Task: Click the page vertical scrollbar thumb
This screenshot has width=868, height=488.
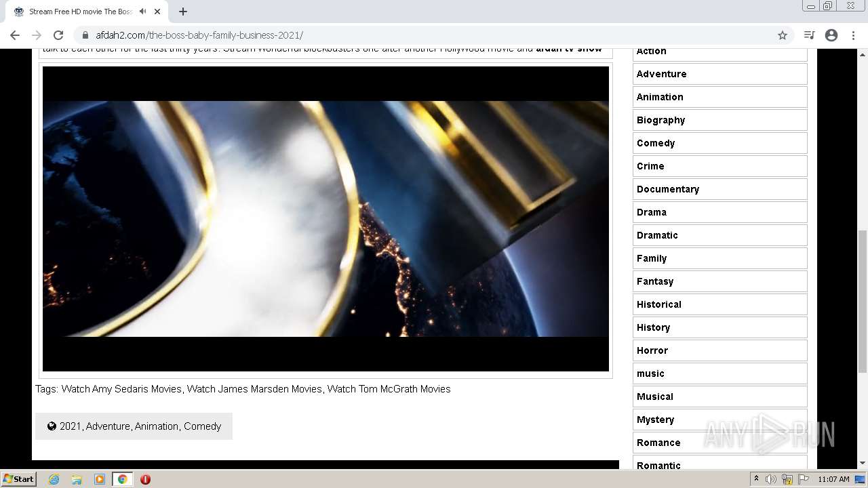Action: tap(863, 301)
